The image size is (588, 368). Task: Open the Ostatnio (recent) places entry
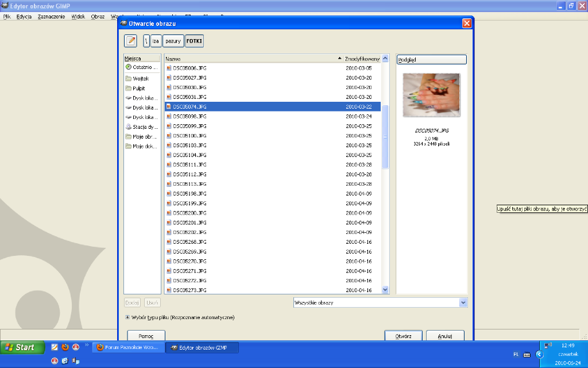tap(142, 67)
